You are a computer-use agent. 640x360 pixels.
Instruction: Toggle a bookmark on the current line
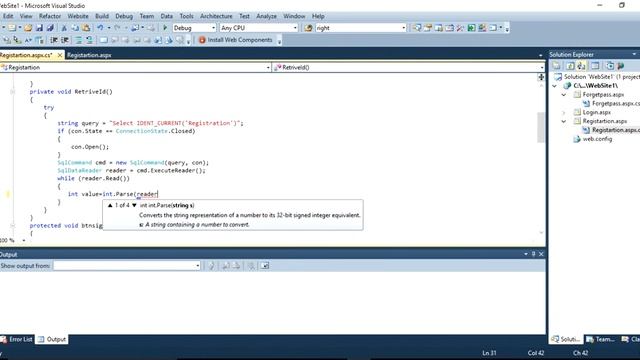click(x=104, y=40)
